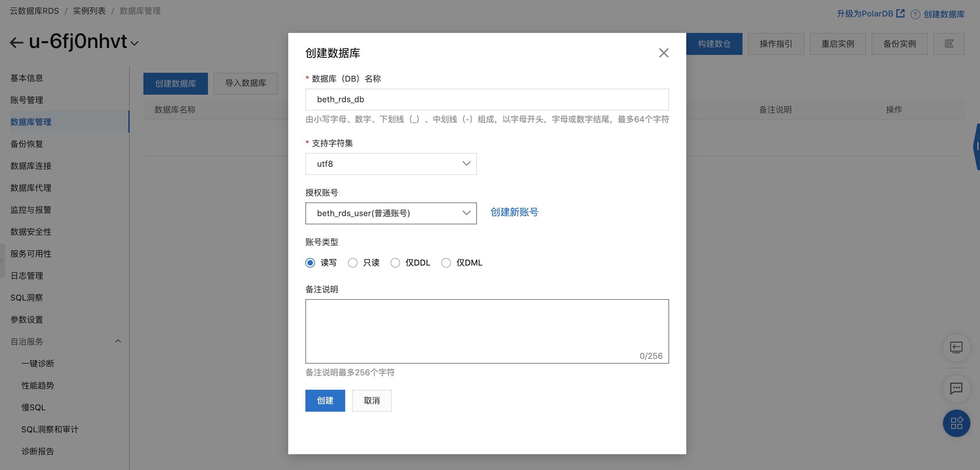The image size is (980, 470).
Task: Open the 授权账号 account dropdown
Action: (391, 213)
